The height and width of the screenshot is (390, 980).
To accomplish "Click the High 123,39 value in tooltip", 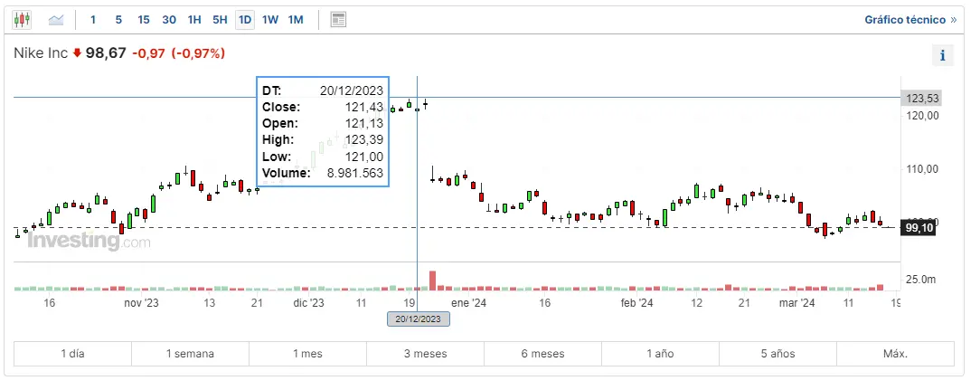I will tap(363, 139).
